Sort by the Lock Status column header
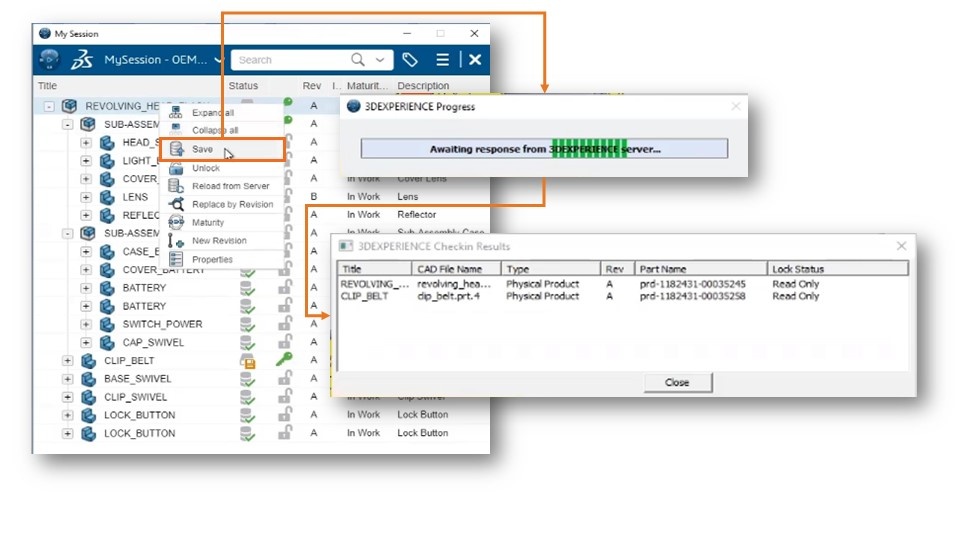 (838, 269)
